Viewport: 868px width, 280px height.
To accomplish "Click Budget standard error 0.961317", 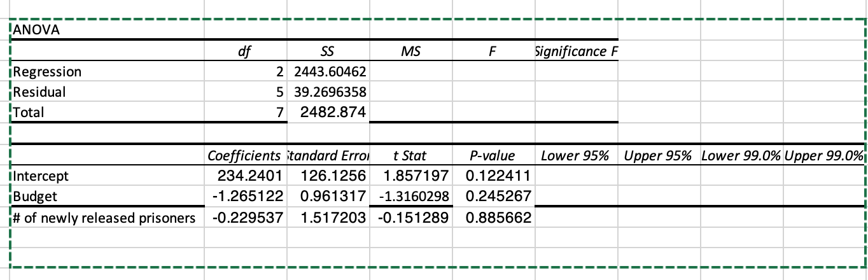I will click(x=328, y=195).
